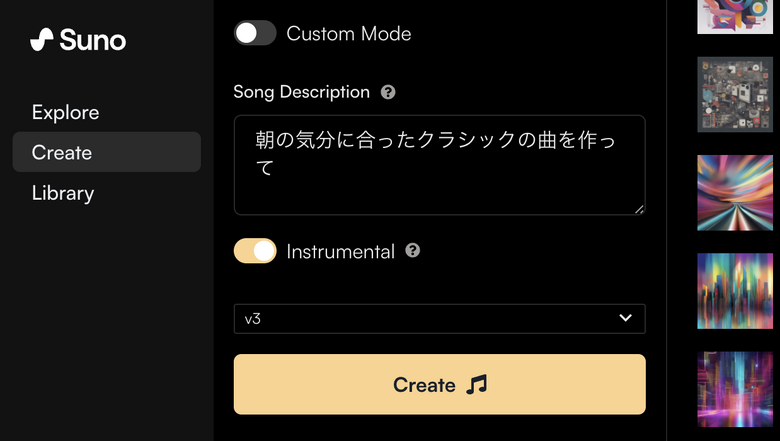Screen dimensions: 780x441
Task: Show help icon next to Instrumental
Action: 412,251
